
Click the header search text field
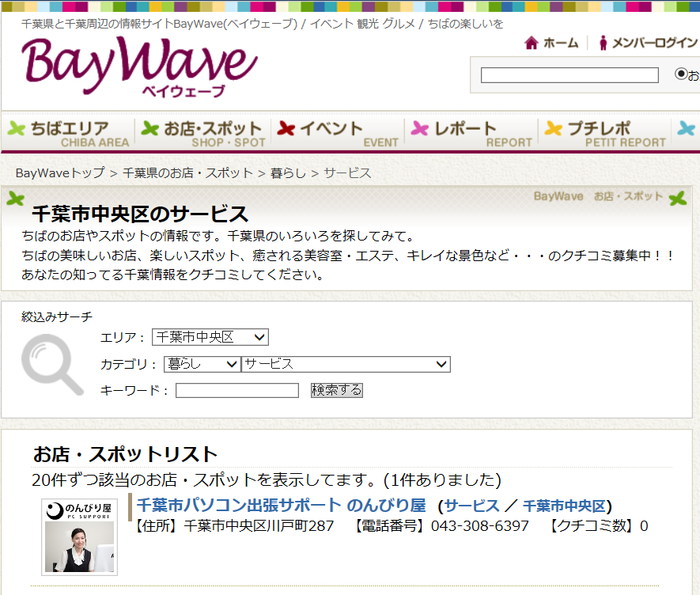click(569, 75)
